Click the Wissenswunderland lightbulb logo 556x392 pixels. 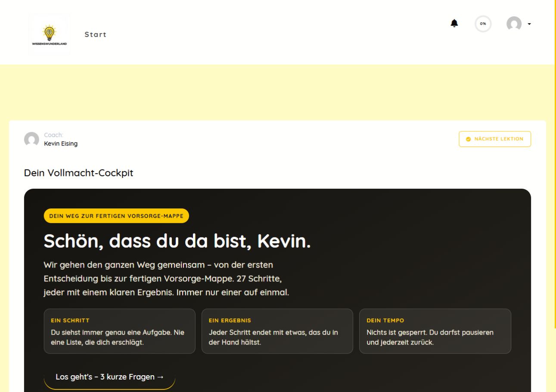pos(49,34)
